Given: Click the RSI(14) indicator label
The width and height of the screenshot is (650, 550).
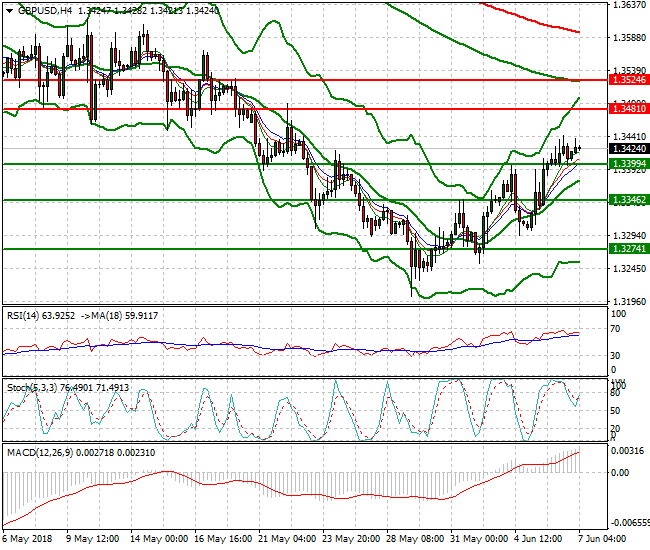Looking at the screenshot, I should tap(26, 315).
